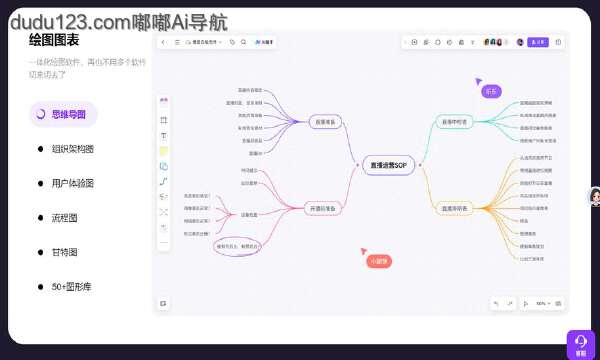Click the purple share button in top bar

click(538, 42)
